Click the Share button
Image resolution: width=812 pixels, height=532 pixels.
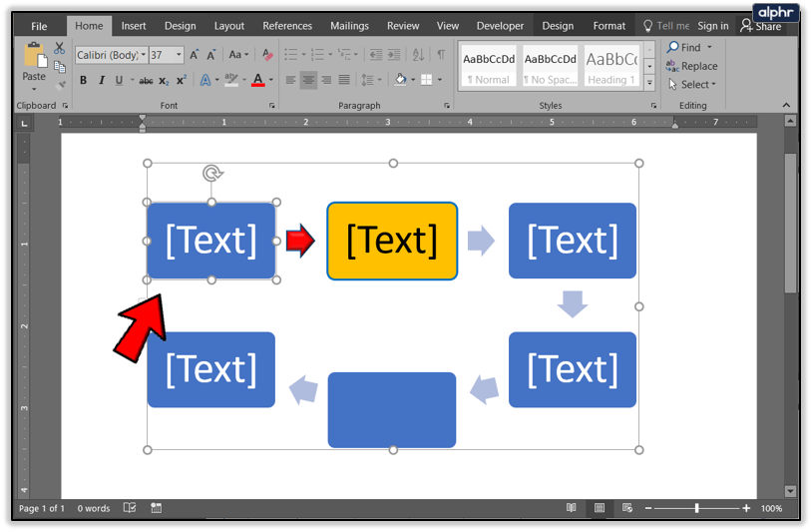click(x=761, y=26)
